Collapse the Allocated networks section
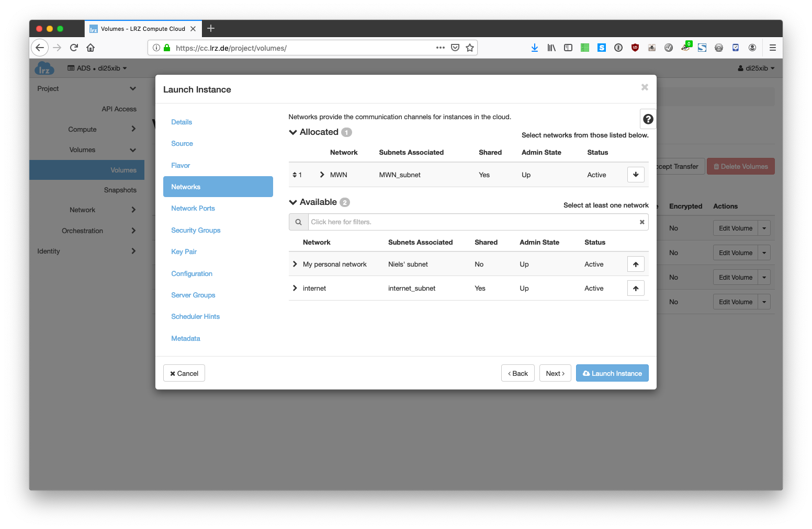812x529 pixels. [293, 132]
